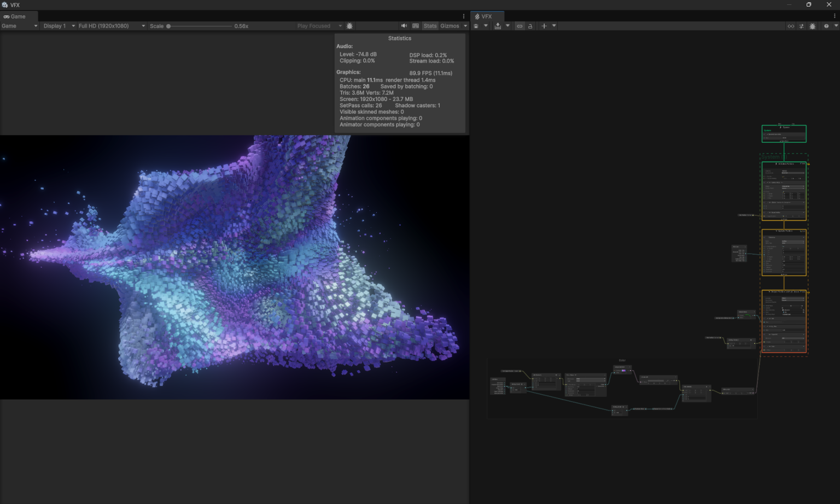
Task: Select the VFX tab
Action: (x=487, y=16)
